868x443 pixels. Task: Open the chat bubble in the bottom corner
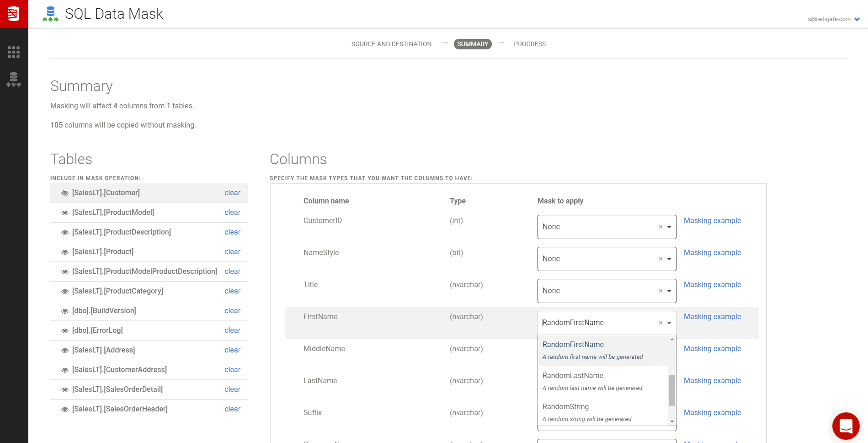[846, 426]
